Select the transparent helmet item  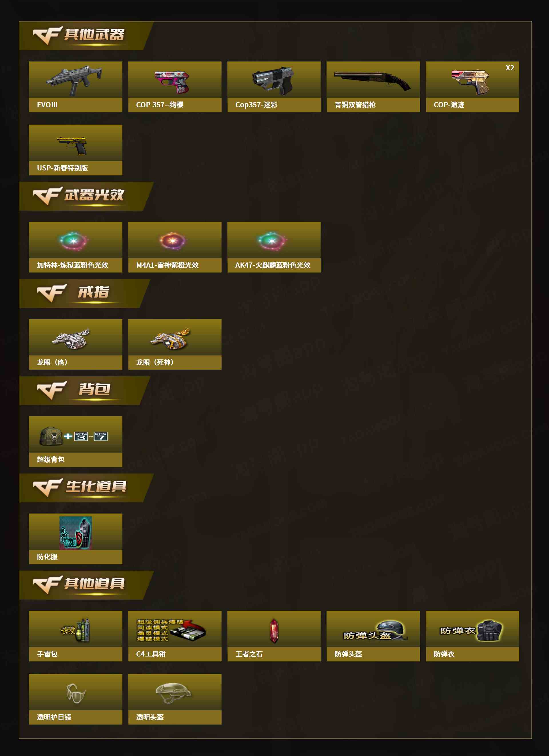173,693
